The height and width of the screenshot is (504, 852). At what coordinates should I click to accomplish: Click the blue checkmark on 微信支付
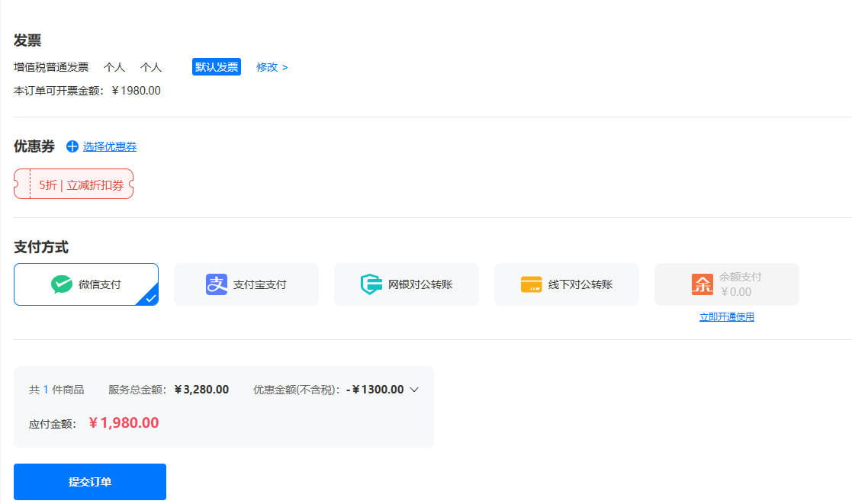click(x=150, y=297)
